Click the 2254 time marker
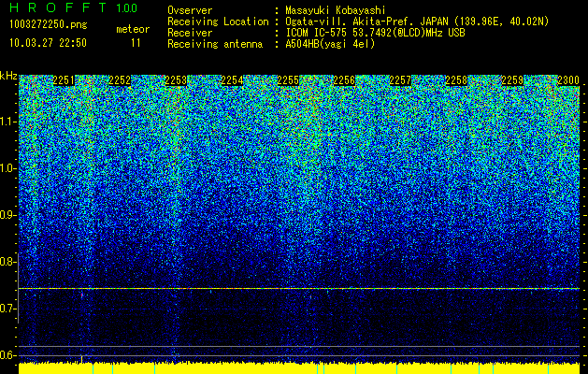The image size is (588, 374). click(232, 80)
